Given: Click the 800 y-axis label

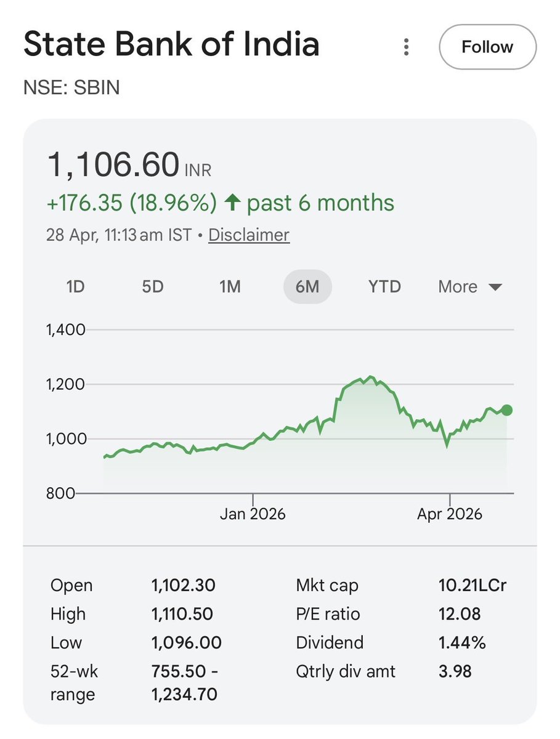Looking at the screenshot, I should coord(60,493).
